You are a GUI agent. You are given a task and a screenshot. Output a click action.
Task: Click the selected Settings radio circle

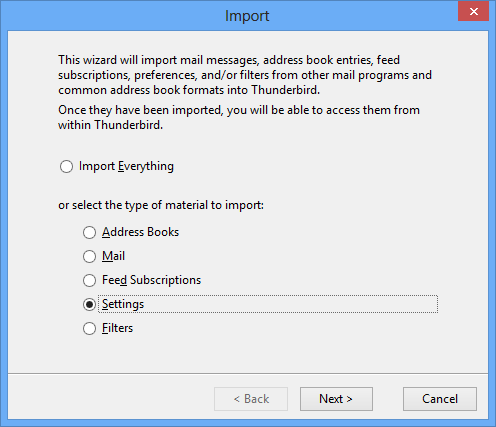[89, 304]
